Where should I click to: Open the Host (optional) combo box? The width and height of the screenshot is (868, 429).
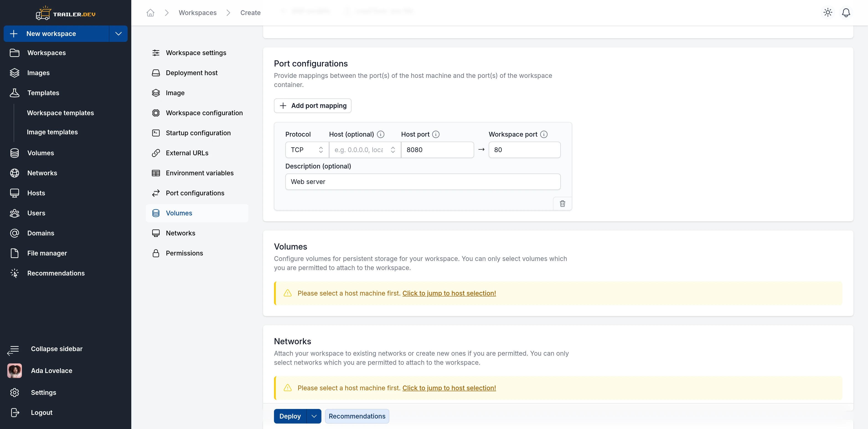click(365, 150)
